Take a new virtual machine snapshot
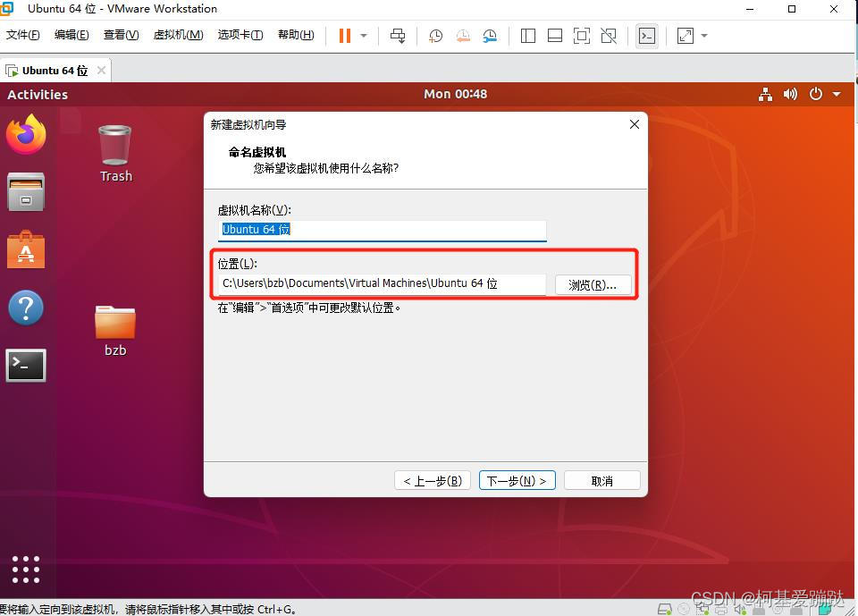This screenshot has height=616, width=858. click(435, 36)
